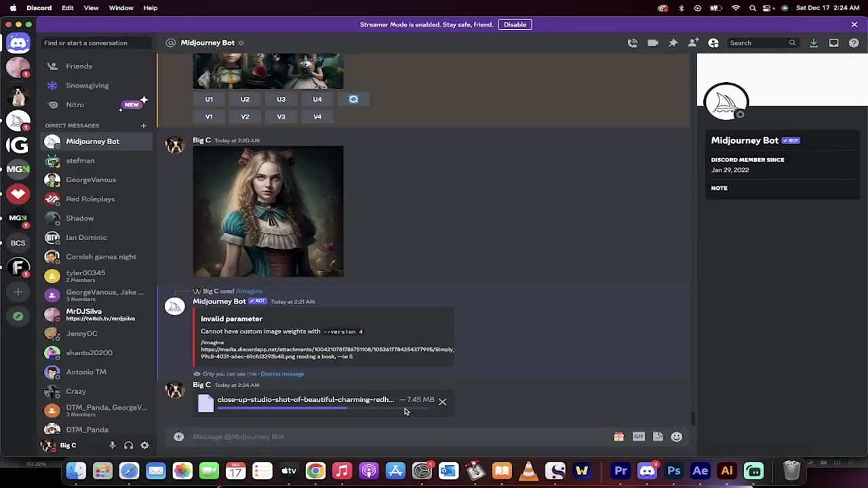Screen dimensions: 868x488
Task: Click the U1 upscale button
Action: pos(209,99)
